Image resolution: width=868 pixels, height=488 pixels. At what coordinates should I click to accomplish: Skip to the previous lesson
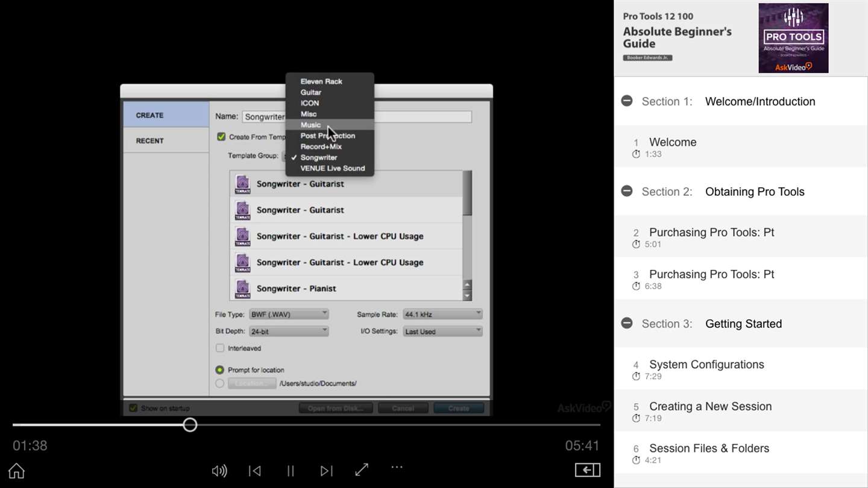255,471
